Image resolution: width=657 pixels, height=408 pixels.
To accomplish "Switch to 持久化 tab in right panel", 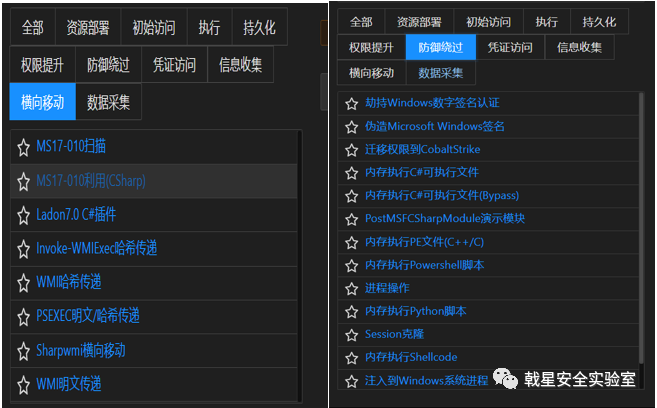I will click(x=599, y=22).
